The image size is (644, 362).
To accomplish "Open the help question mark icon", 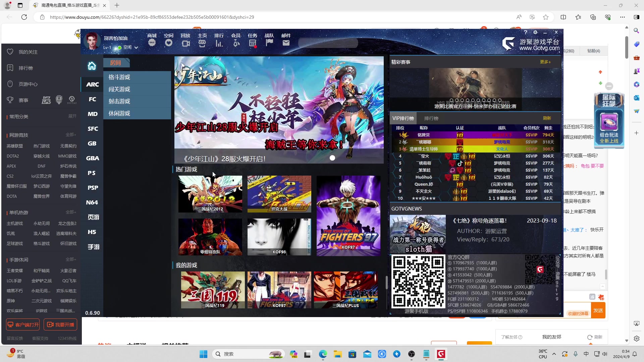I will pyautogui.click(x=526, y=32).
